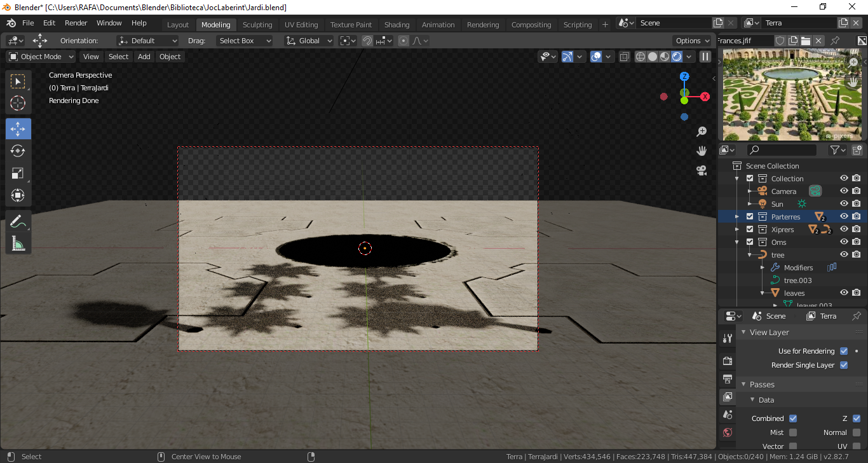Switch to the Sculpting workspace tab
Image resolution: width=868 pixels, height=463 pixels.
(257, 25)
